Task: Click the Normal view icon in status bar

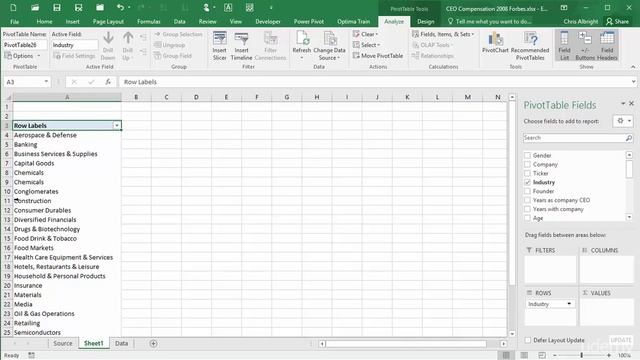Action: pyautogui.click(x=506, y=356)
